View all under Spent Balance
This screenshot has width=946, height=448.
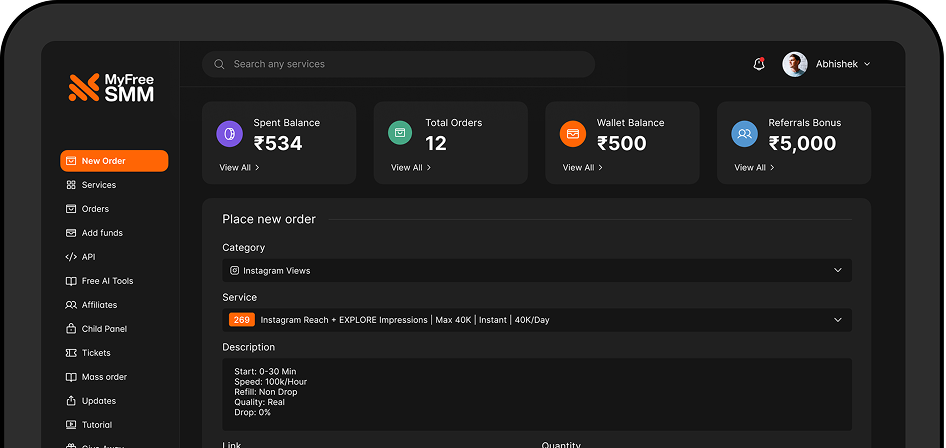[239, 168]
